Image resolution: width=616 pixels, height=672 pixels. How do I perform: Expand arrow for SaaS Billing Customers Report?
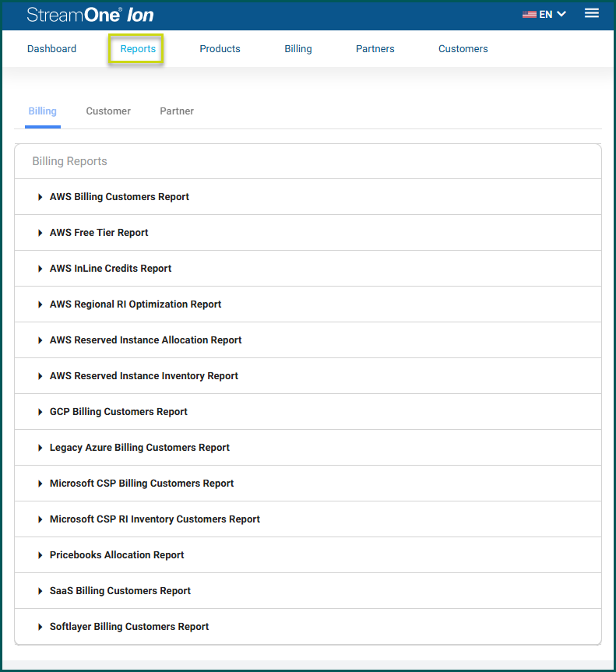(40, 591)
